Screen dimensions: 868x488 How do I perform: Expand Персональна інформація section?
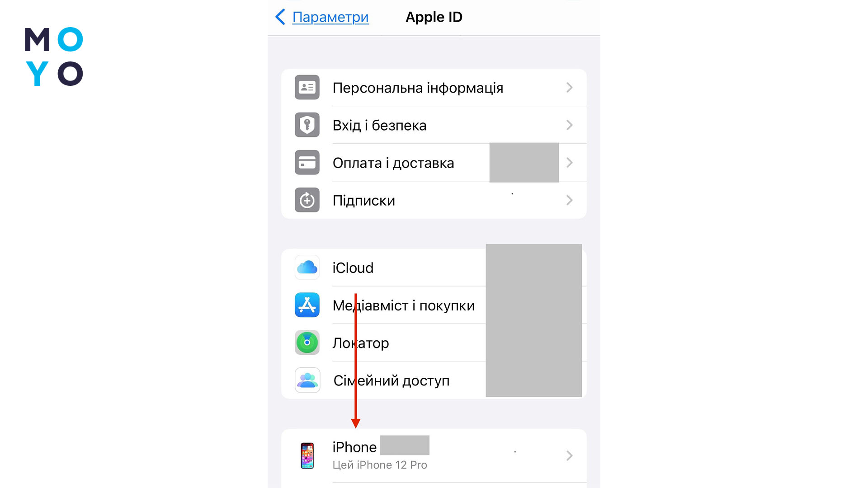point(434,88)
